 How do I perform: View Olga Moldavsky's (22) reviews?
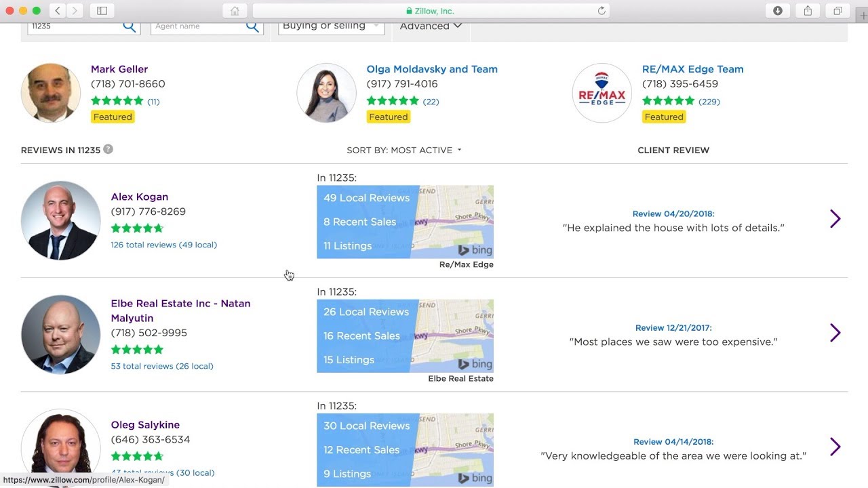coord(431,102)
